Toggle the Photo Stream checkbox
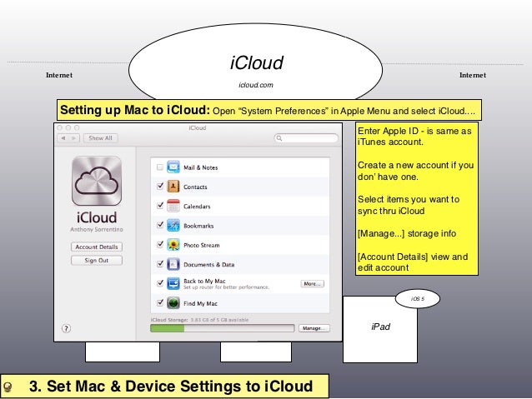 tap(160, 244)
